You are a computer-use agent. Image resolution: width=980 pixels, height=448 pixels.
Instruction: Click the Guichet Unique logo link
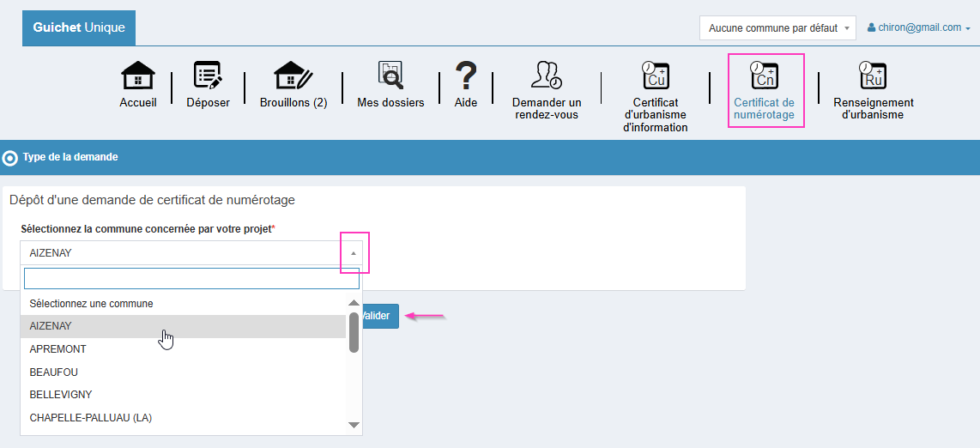click(x=79, y=27)
